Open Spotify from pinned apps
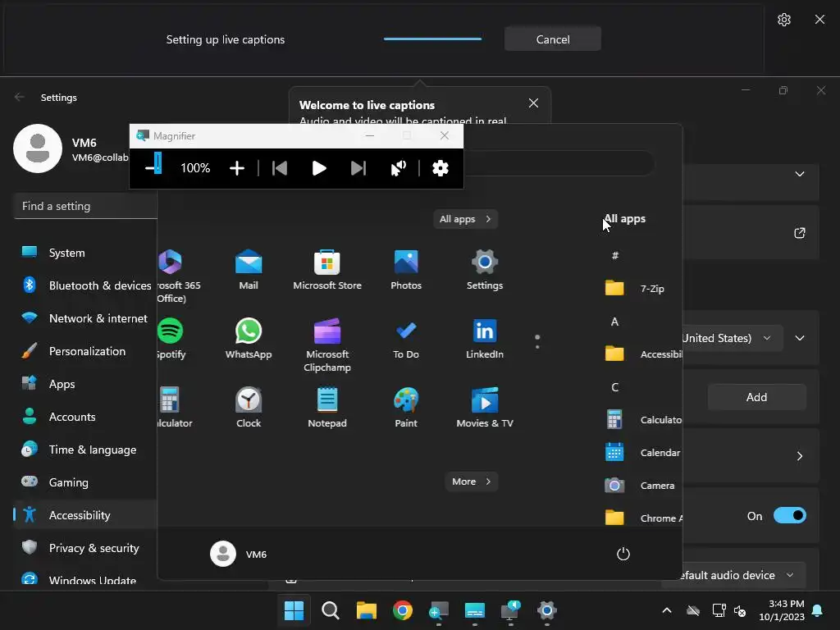Screen dimensions: 840x630 tap(171, 339)
